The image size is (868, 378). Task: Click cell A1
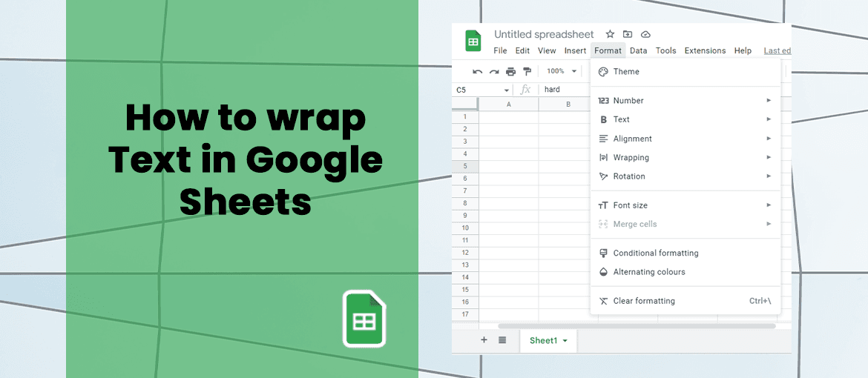[509, 117]
